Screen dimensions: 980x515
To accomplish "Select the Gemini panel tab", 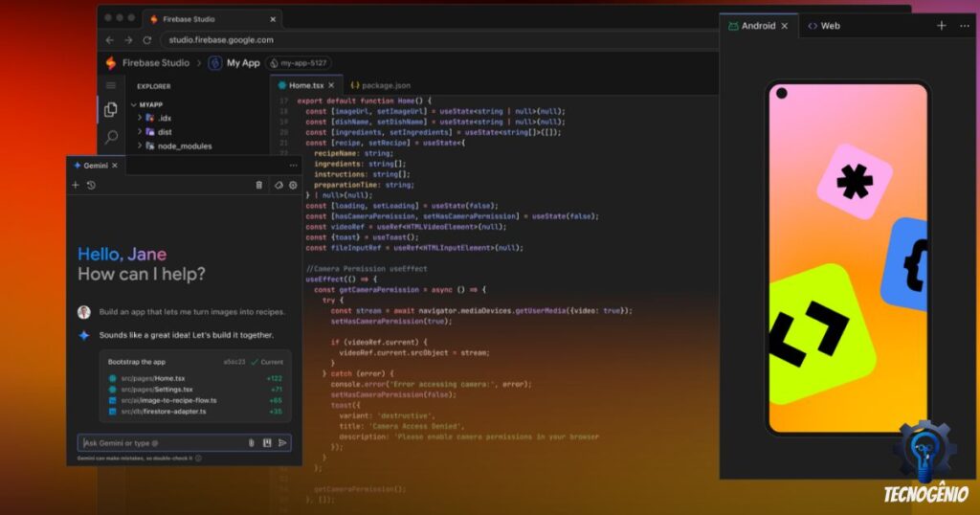I will tap(96, 166).
